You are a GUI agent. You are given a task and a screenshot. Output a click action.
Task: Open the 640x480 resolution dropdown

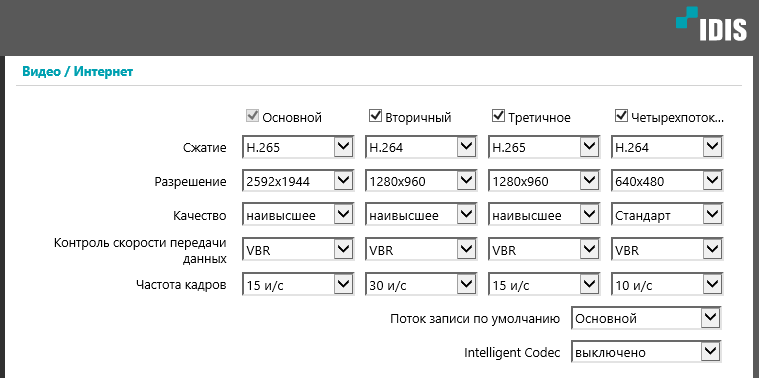click(x=667, y=181)
